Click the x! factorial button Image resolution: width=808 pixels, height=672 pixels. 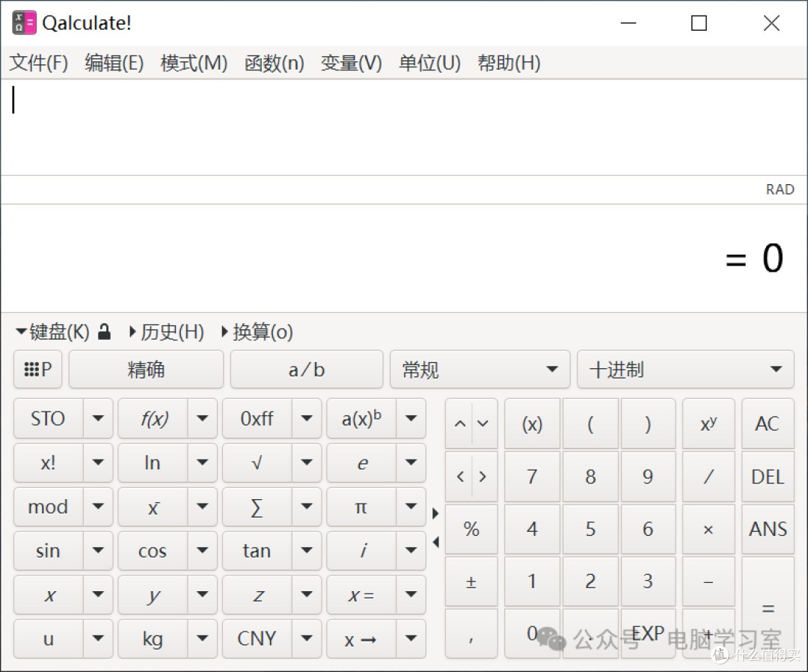coord(49,462)
